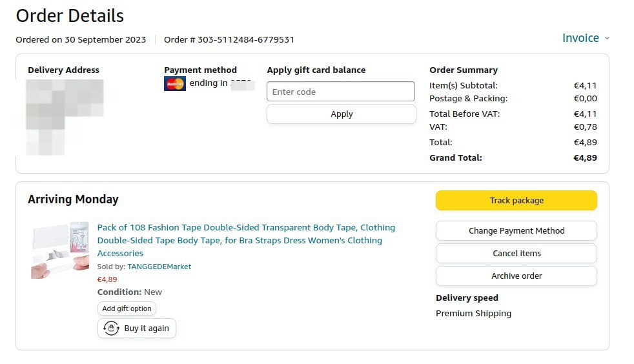This screenshot has height=364, width=634.
Task: Click the order number 303-5112484-6779531
Action: point(246,39)
